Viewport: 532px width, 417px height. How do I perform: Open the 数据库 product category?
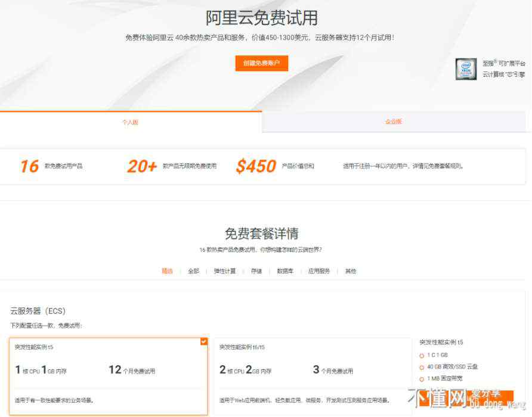click(285, 271)
